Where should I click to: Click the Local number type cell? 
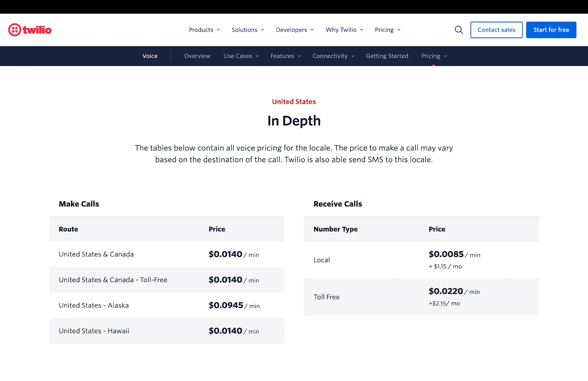[x=322, y=260]
